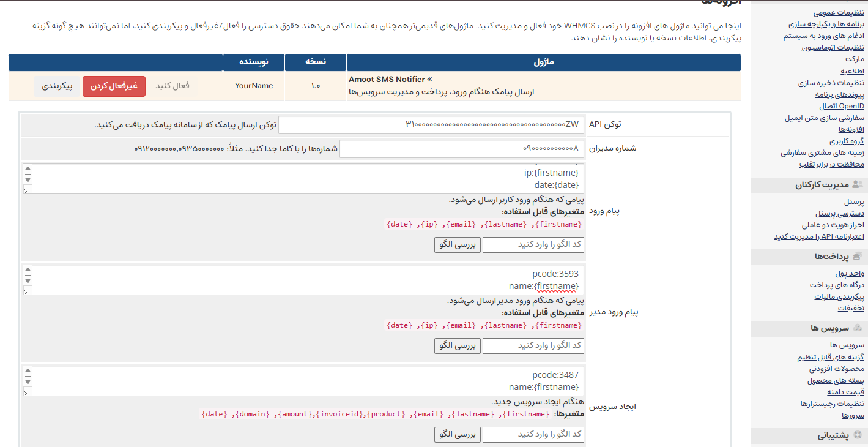Click resize handle of پیام ورود textarea
This screenshot has height=447, width=868.
click(26, 190)
